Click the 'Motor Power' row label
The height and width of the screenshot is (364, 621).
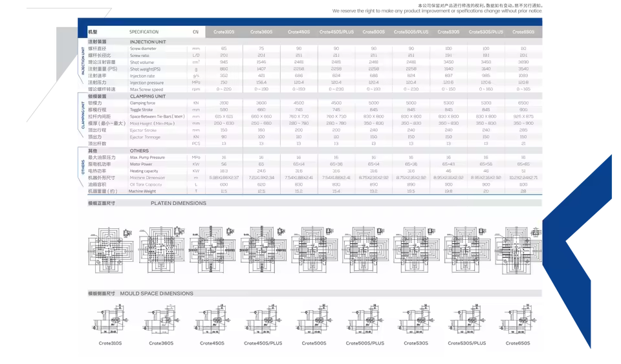click(141, 165)
